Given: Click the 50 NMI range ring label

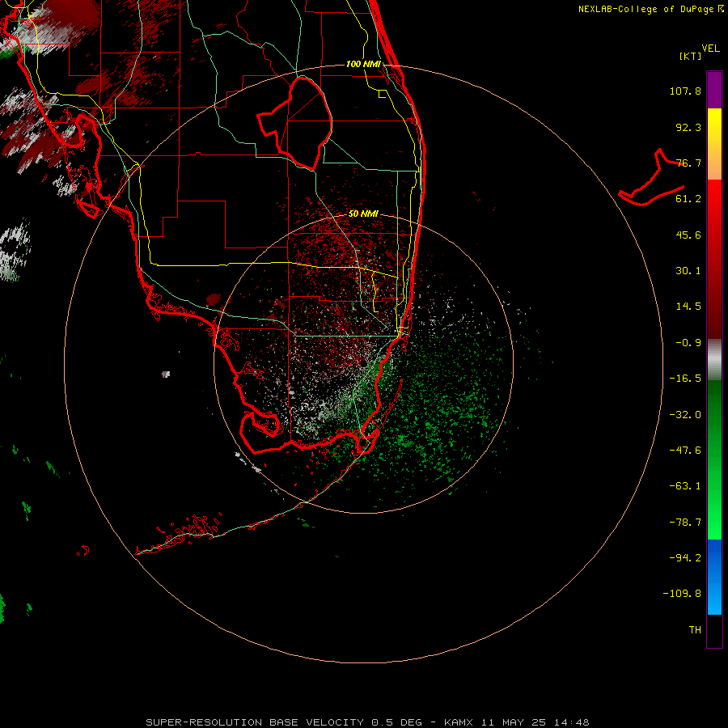Looking at the screenshot, I should pos(363,214).
